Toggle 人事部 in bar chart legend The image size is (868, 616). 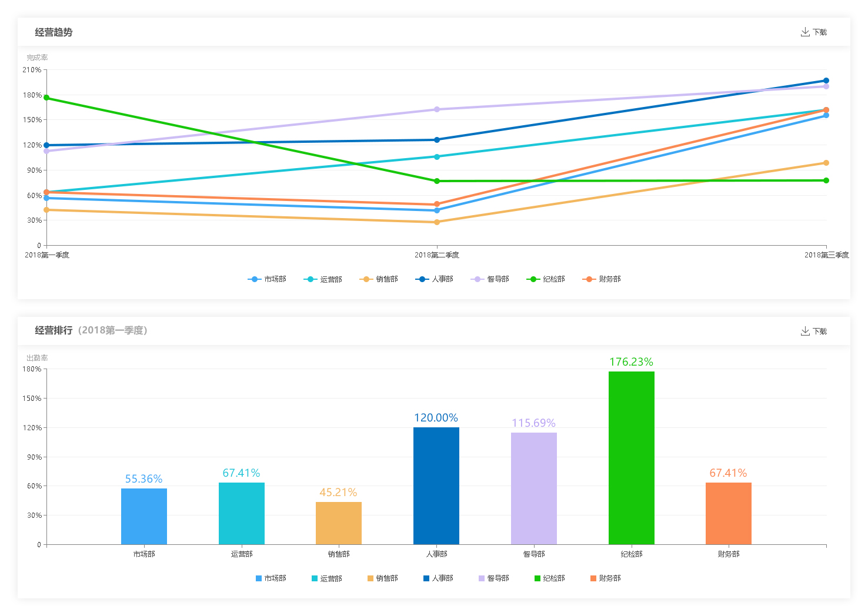tap(438, 578)
